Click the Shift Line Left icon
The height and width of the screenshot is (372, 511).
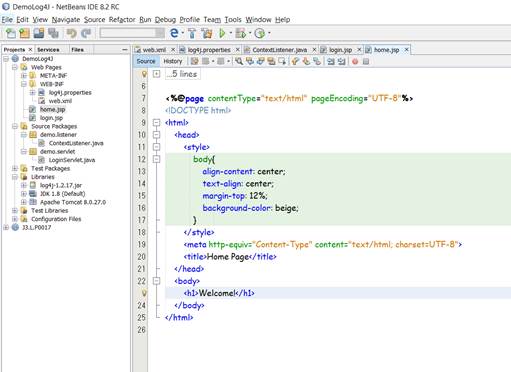[331, 61]
